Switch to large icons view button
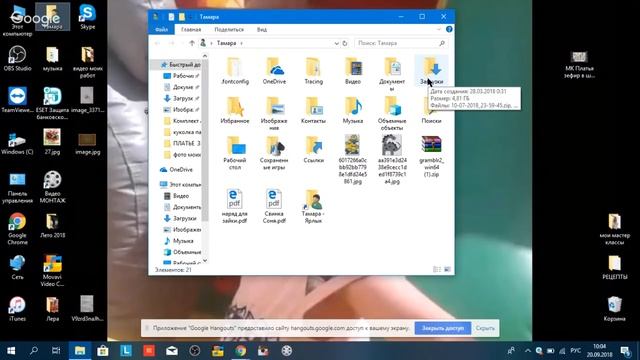The width and height of the screenshot is (640, 360). [x=447, y=269]
